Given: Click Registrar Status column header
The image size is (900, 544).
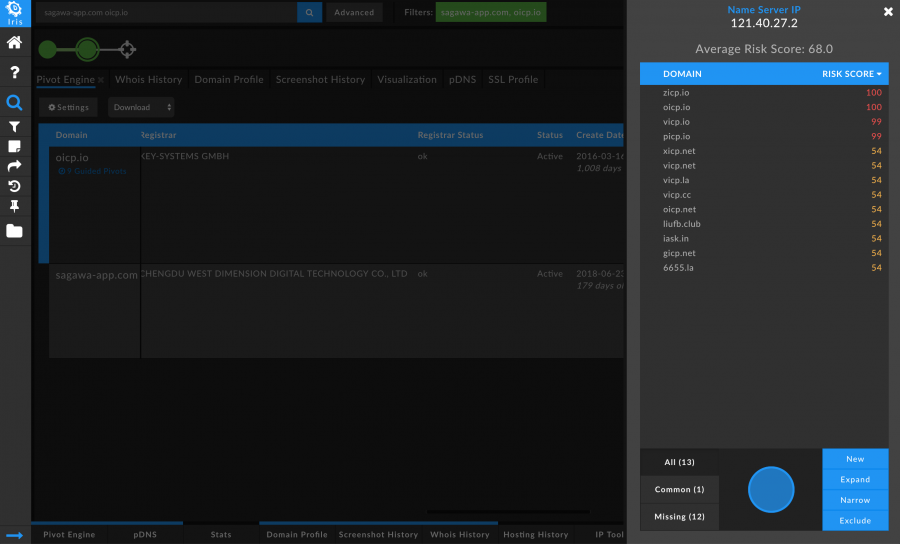Looking at the screenshot, I should tap(450, 135).
